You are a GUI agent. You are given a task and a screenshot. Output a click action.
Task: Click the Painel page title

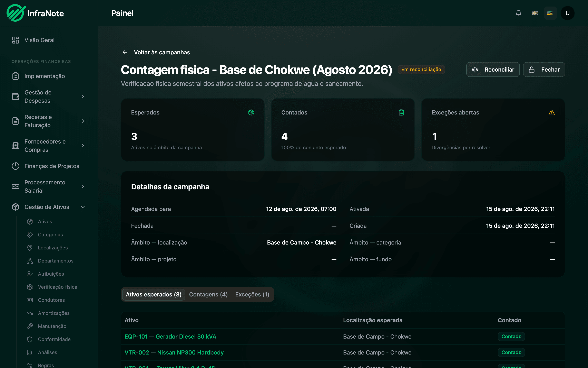pyautogui.click(x=122, y=13)
